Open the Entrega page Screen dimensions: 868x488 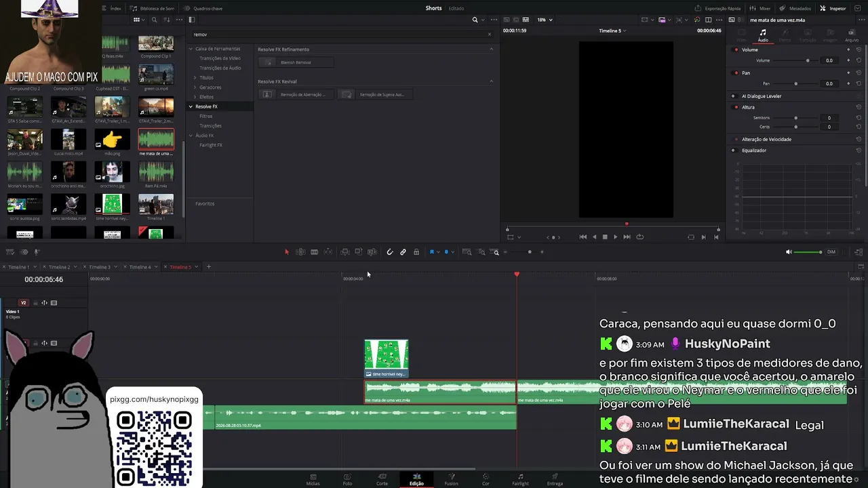pyautogui.click(x=555, y=479)
